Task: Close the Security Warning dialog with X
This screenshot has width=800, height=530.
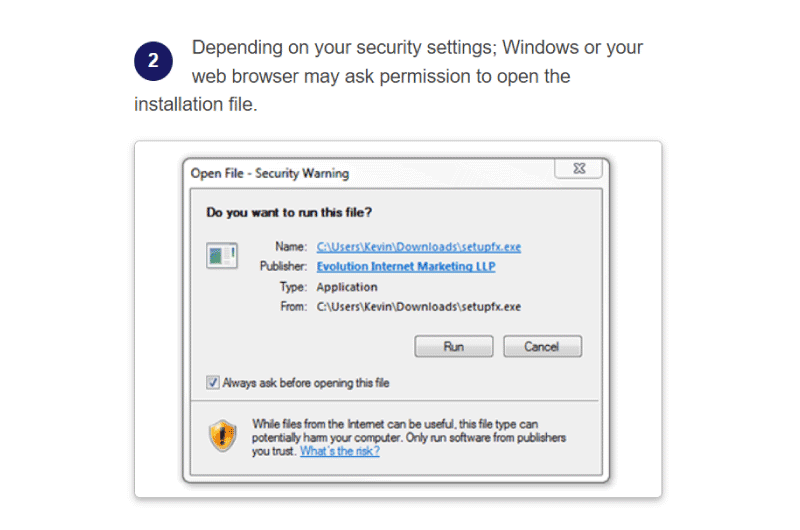Action: [579, 168]
